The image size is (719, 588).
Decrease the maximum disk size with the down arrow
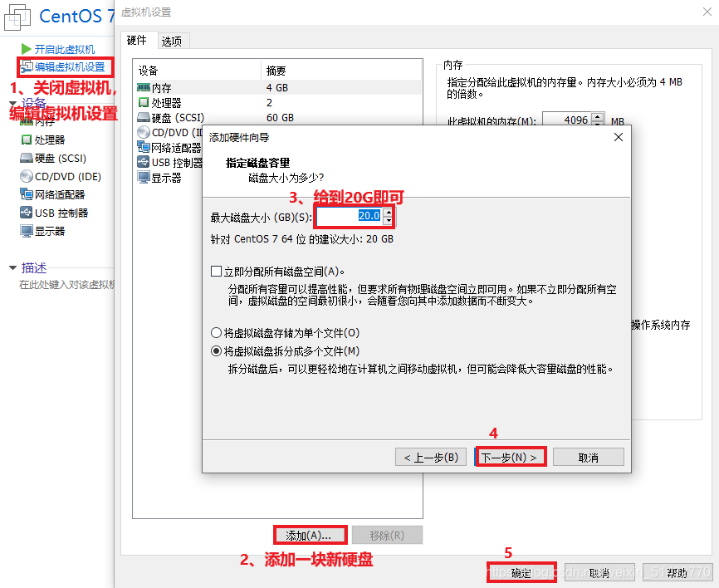pyautogui.click(x=389, y=221)
